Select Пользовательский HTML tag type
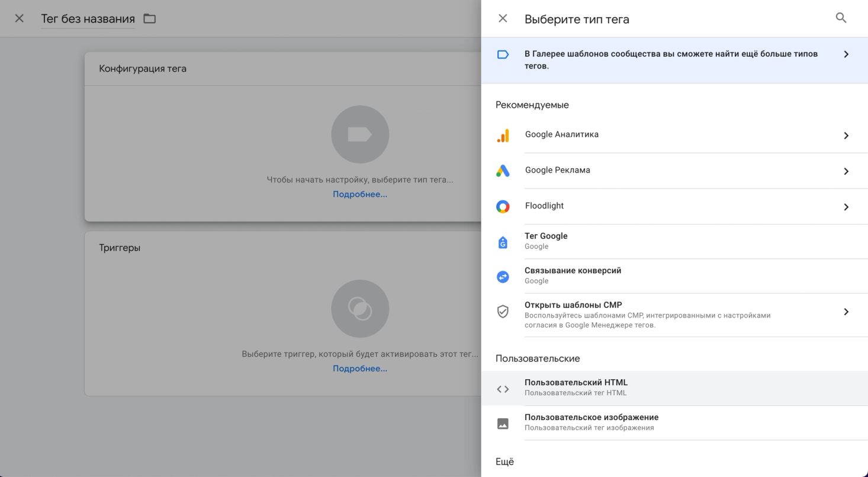Screen dimensions: 868x477 [674, 388]
